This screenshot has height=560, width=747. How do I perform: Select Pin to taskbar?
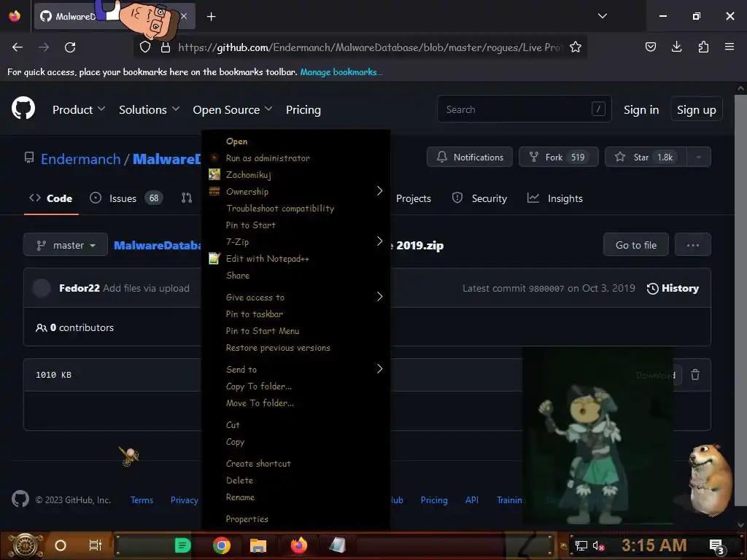(295, 314)
